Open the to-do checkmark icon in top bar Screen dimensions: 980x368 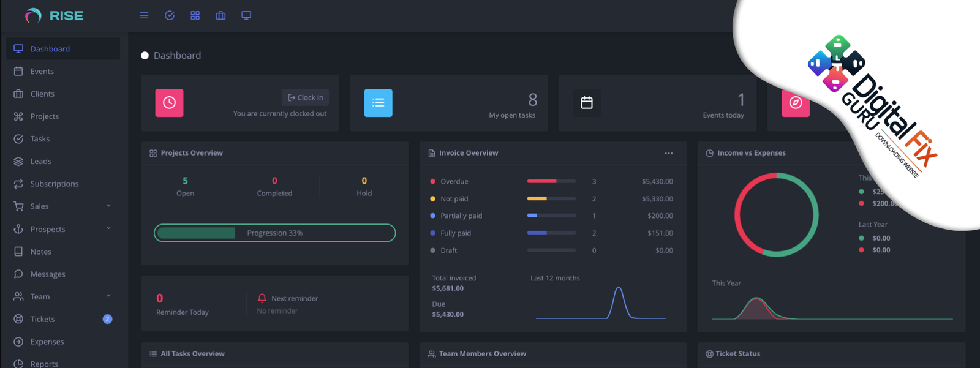pyautogui.click(x=170, y=15)
